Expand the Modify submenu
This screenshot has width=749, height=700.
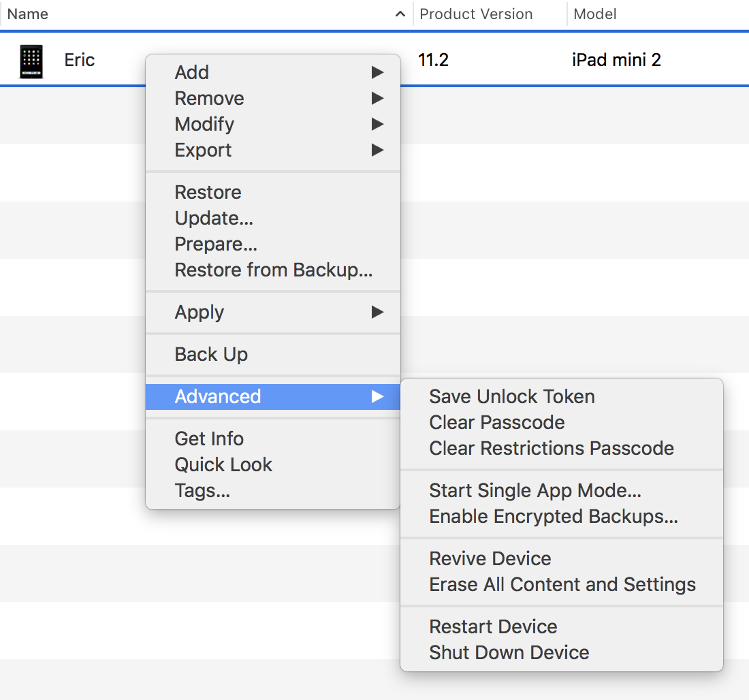[273, 124]
